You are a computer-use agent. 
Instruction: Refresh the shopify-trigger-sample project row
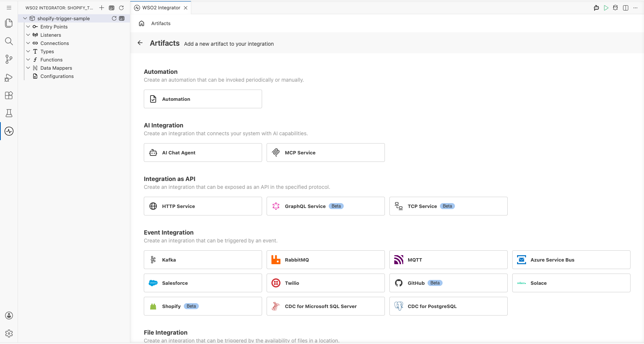(x=114, y=18)
